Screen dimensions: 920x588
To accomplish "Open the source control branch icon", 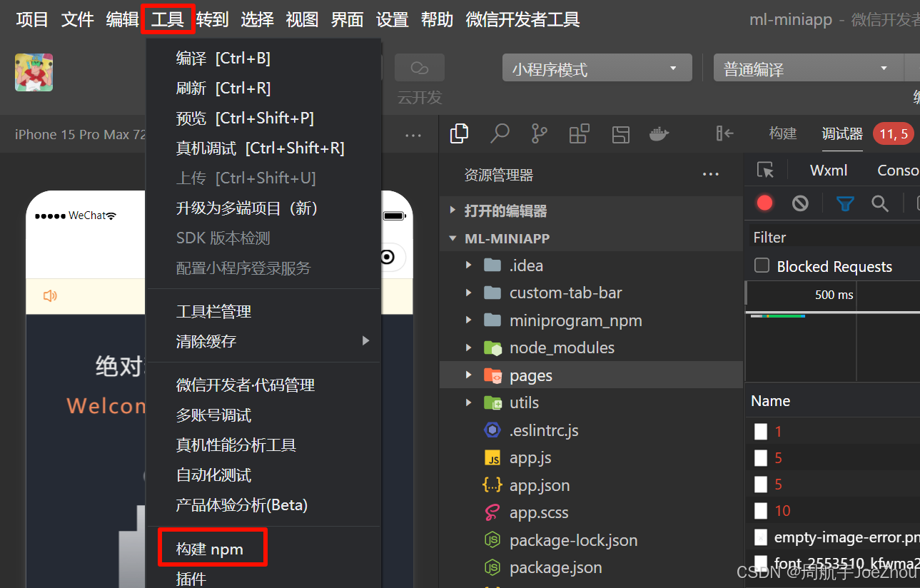I will 540,133.
